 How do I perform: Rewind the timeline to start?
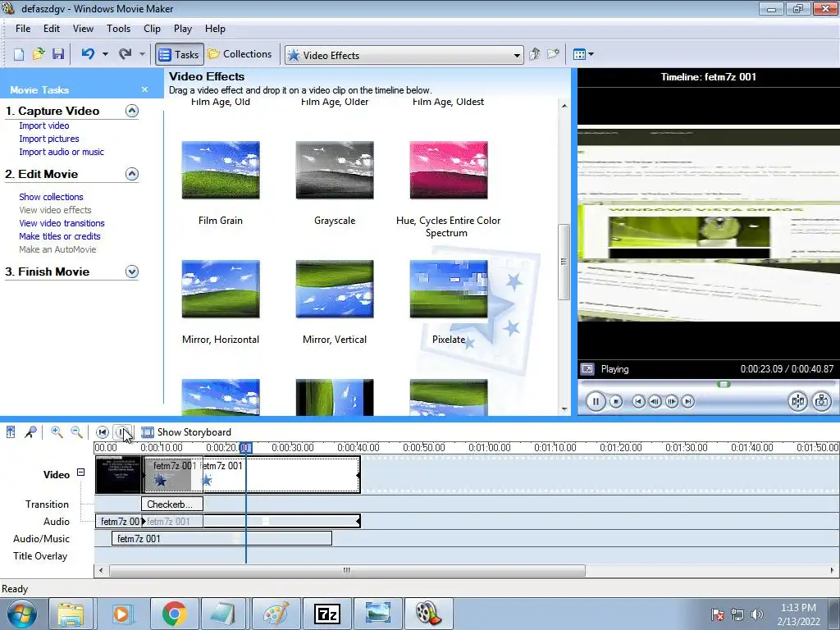(103, 431)
